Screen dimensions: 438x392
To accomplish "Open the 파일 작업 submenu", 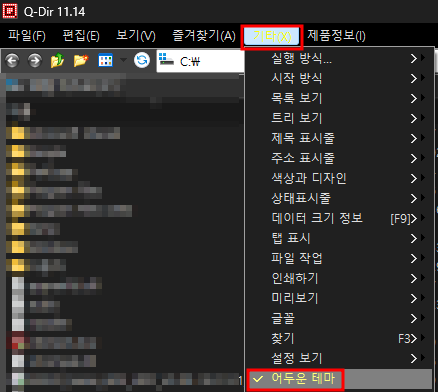I will pyautogui.click(x=339, y=258).
